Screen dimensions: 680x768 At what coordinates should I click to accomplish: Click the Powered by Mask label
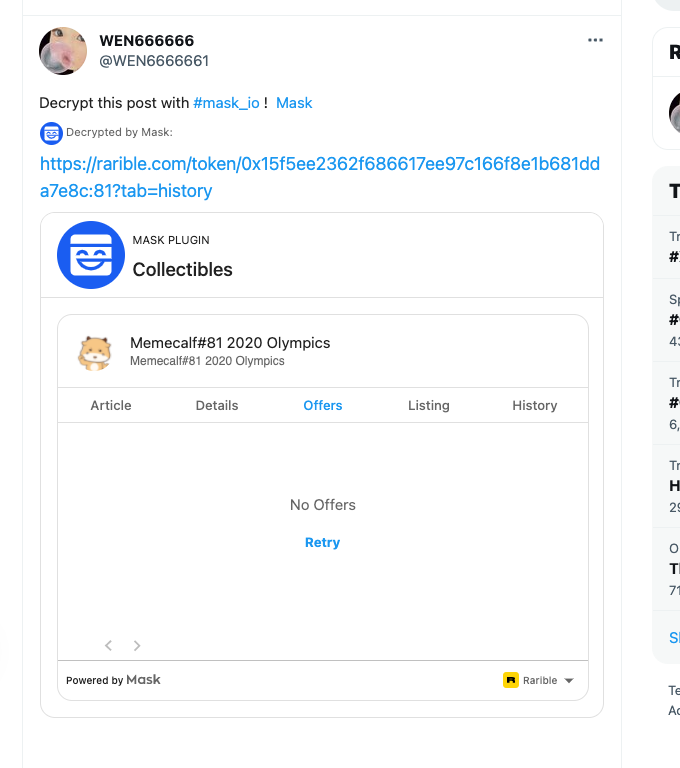113,680
